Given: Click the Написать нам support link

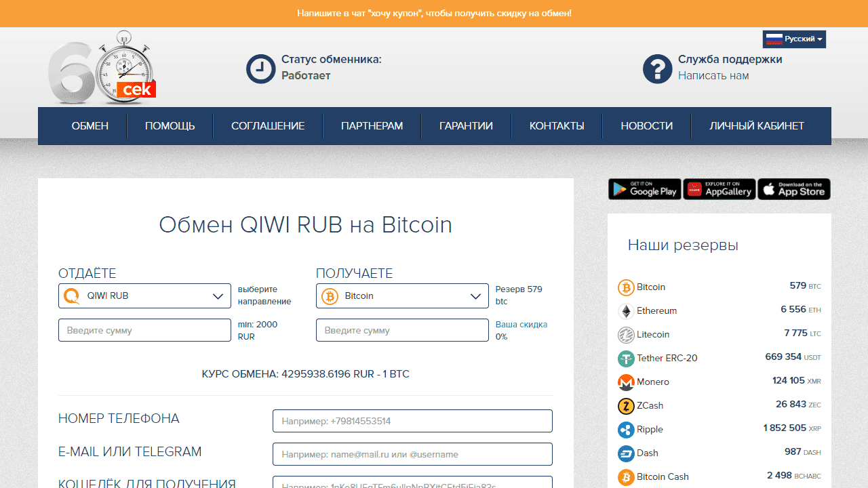Looking at the screenshot, I should coord(713,76).
